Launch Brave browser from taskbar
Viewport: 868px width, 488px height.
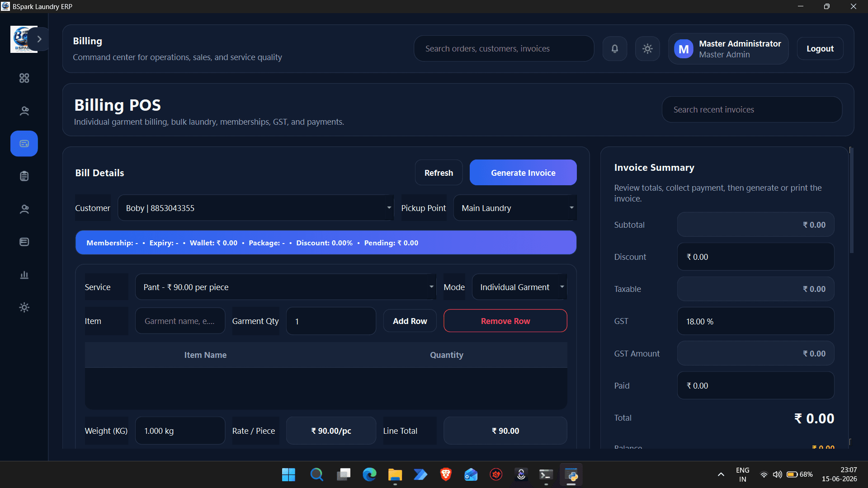(446, 474)
